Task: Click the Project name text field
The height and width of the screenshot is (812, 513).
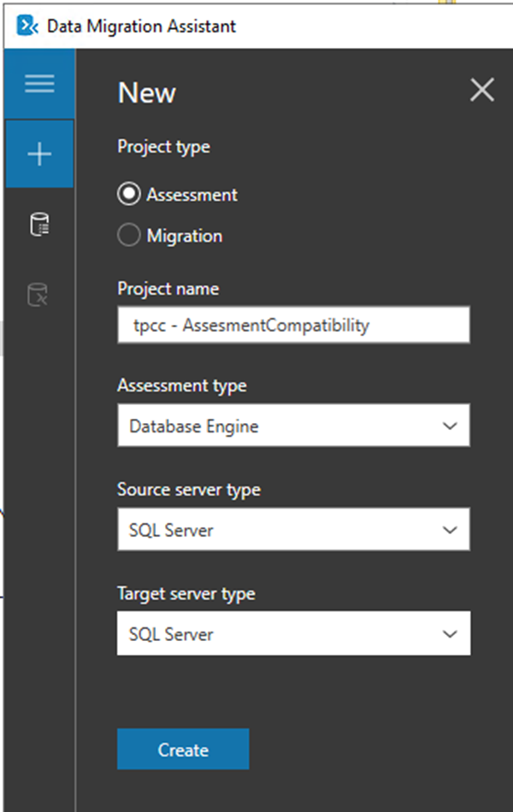Action: tap(293, 325)
